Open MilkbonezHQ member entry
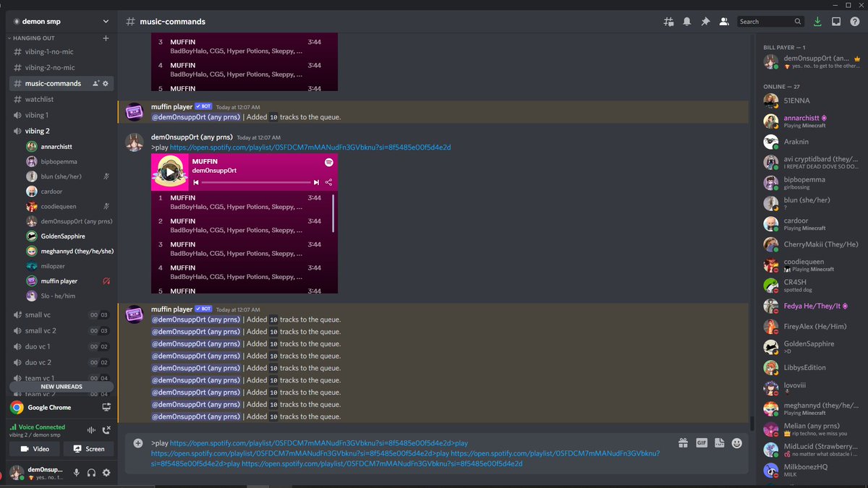The image size is (868, 488). pyautogui.click(x=811, y=470)
